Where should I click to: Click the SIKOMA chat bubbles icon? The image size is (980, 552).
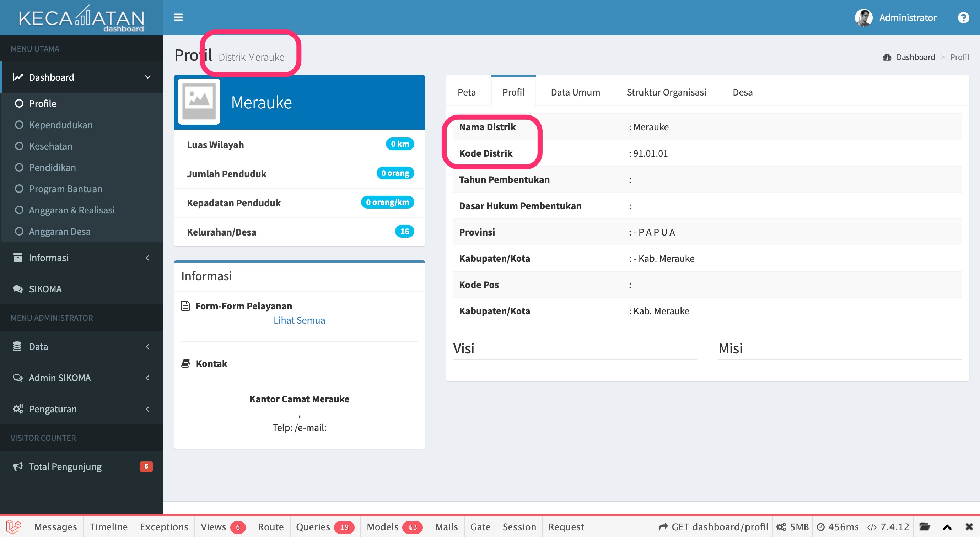tap(17, 289)
